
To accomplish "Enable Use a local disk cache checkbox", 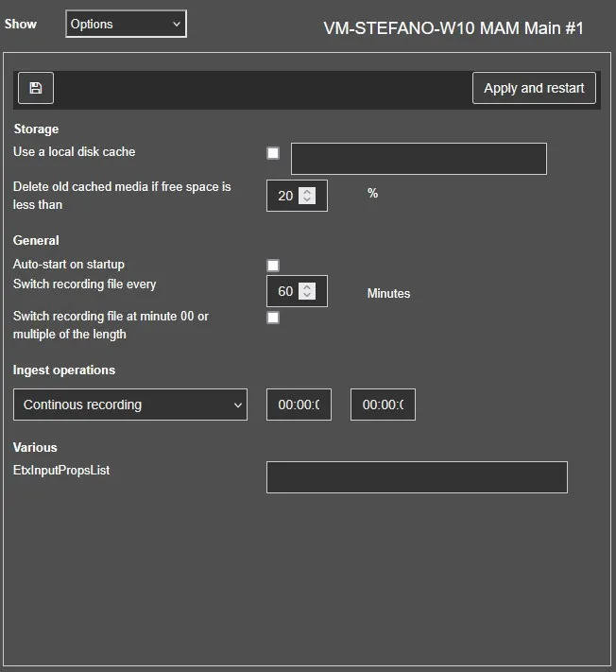I will click(273, 153).
